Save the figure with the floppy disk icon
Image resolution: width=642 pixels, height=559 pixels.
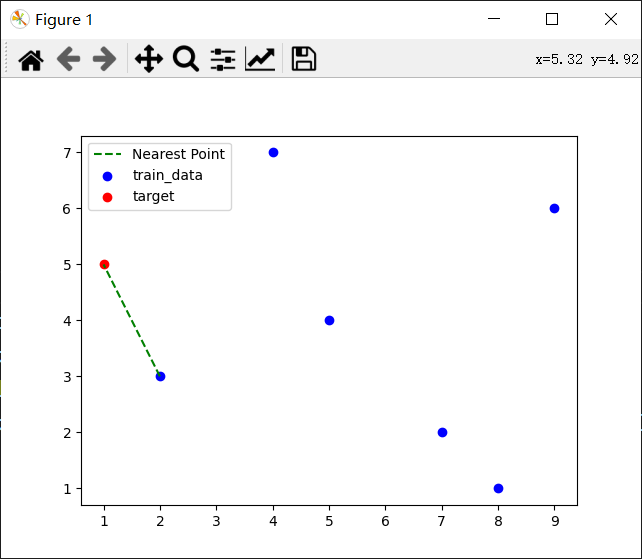click(x=303, y=59)
